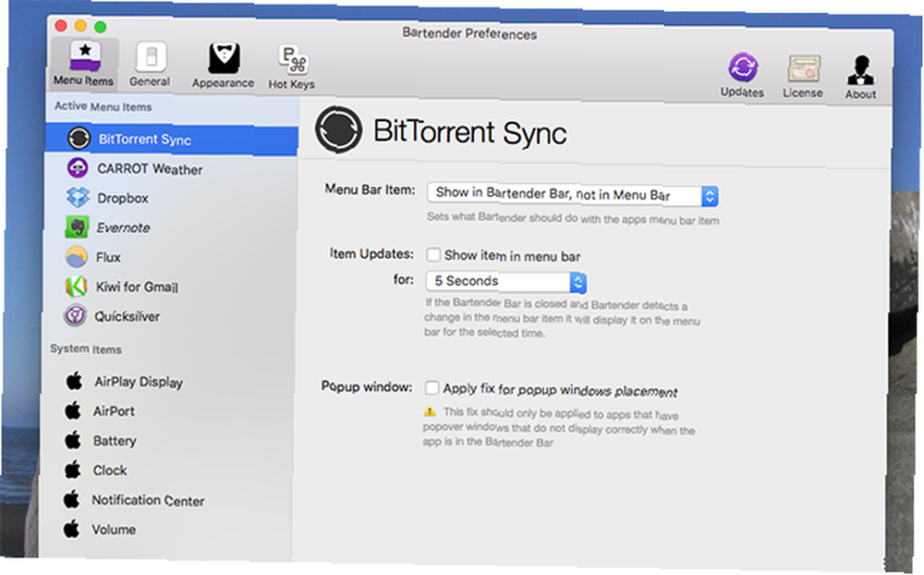Select AirPlay Display system item
This screenshot has width=924, height=575.
(x=166, y=382)
